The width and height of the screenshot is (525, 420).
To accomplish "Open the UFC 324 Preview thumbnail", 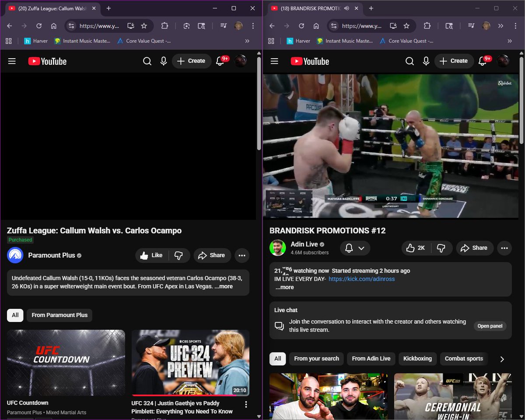I will 190,362.
